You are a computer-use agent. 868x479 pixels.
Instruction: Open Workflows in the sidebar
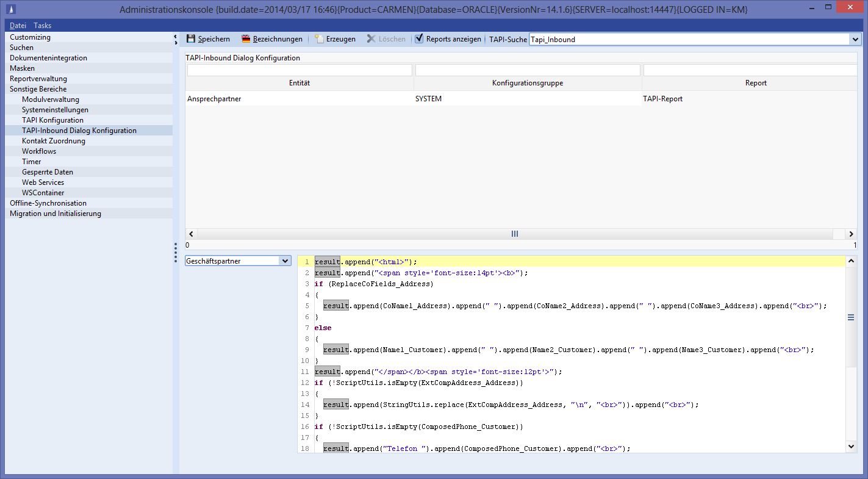coord(39,151)
